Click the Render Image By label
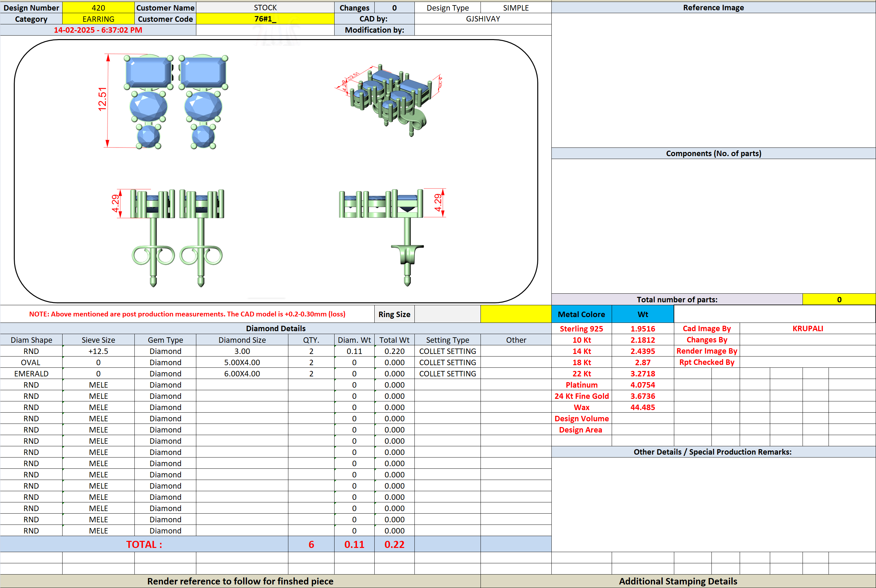 [707, 351]
